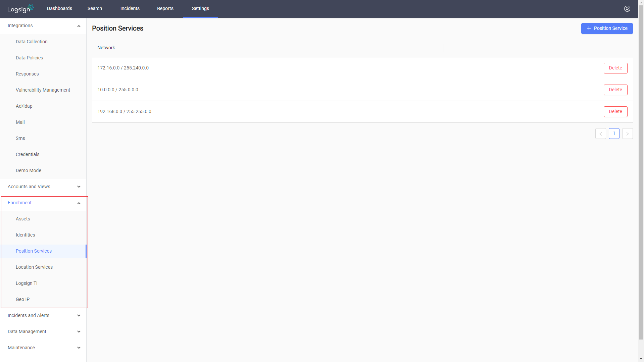Select page 1 in pagination
Screen dimensions: 644x362
click(x=614, y=134)
